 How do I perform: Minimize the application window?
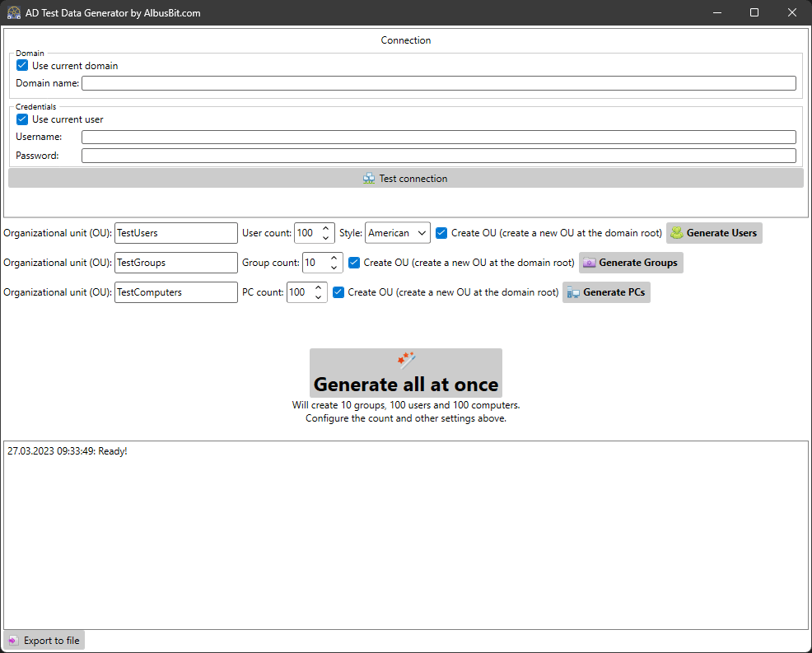point(717,12)
